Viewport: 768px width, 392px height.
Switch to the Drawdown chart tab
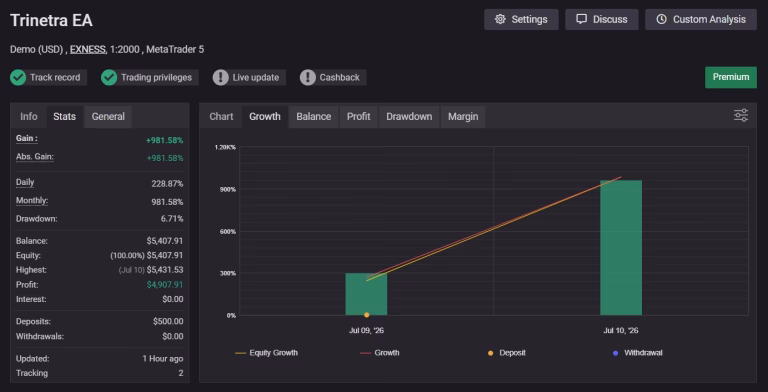pos(409,117)
